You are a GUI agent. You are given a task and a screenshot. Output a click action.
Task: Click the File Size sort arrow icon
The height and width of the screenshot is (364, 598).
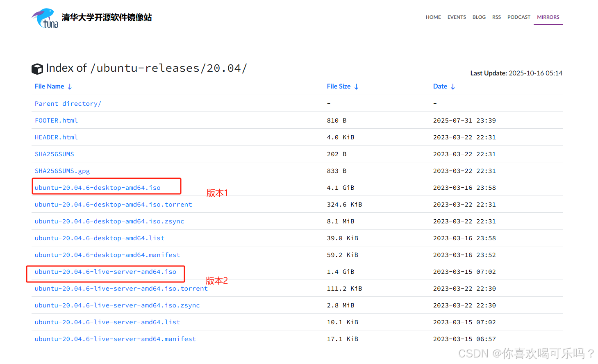356,87
